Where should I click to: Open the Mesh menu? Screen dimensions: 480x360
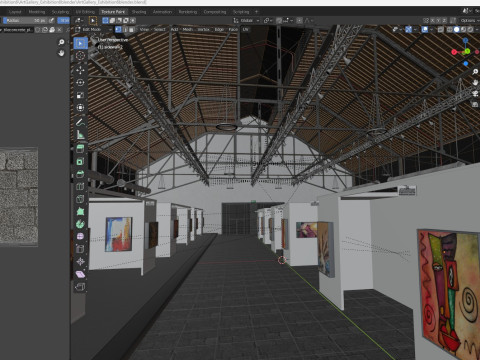point(188,29)
